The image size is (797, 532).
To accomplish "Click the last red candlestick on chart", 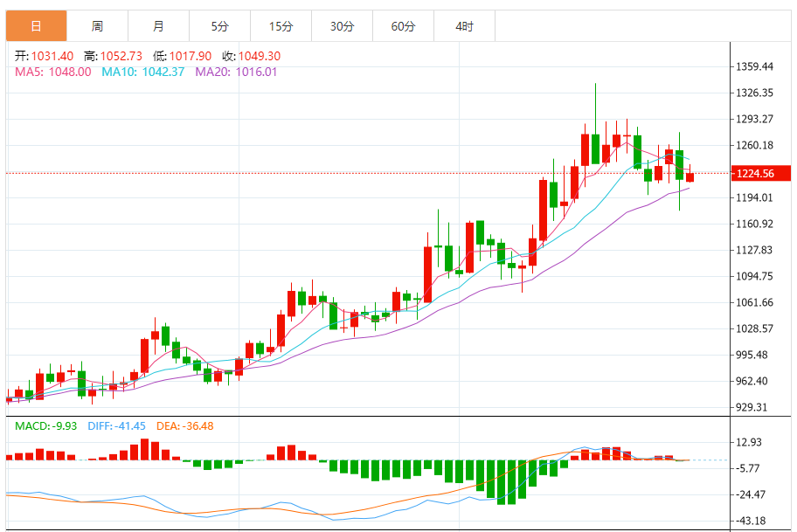I will (690, 177).
